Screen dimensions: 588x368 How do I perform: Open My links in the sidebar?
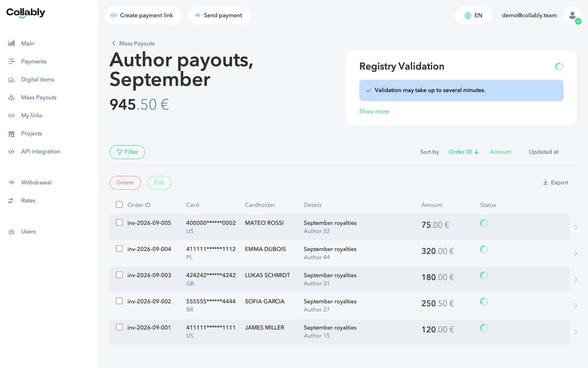click(32, 115)
